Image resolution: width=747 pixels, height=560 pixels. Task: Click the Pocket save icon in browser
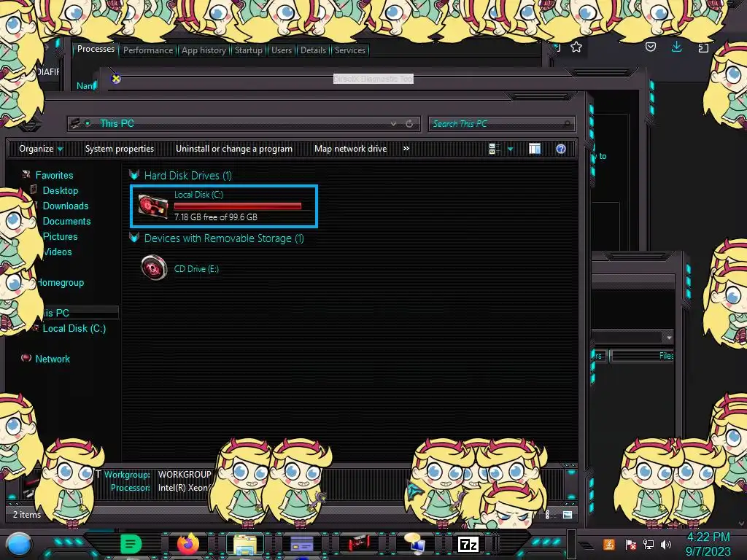650,47
